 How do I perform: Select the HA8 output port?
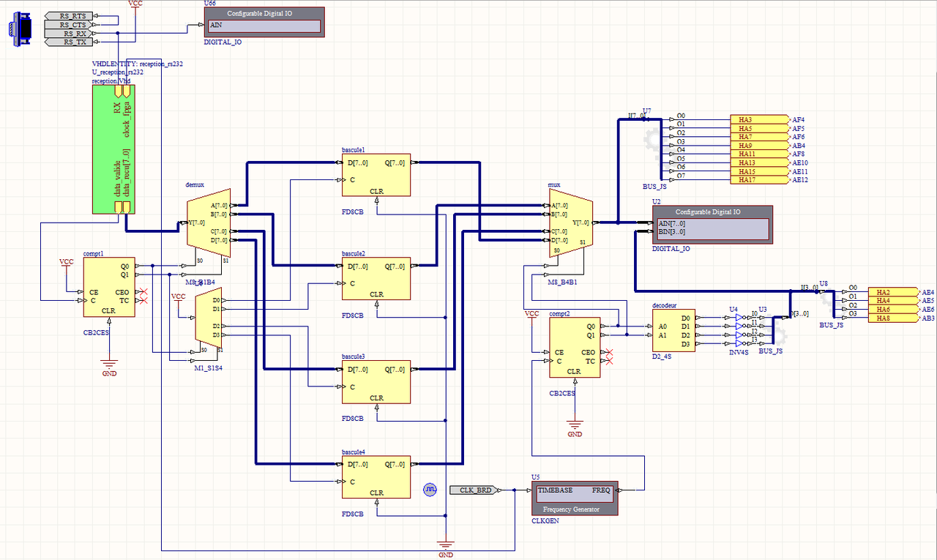[x=887, y=318]
